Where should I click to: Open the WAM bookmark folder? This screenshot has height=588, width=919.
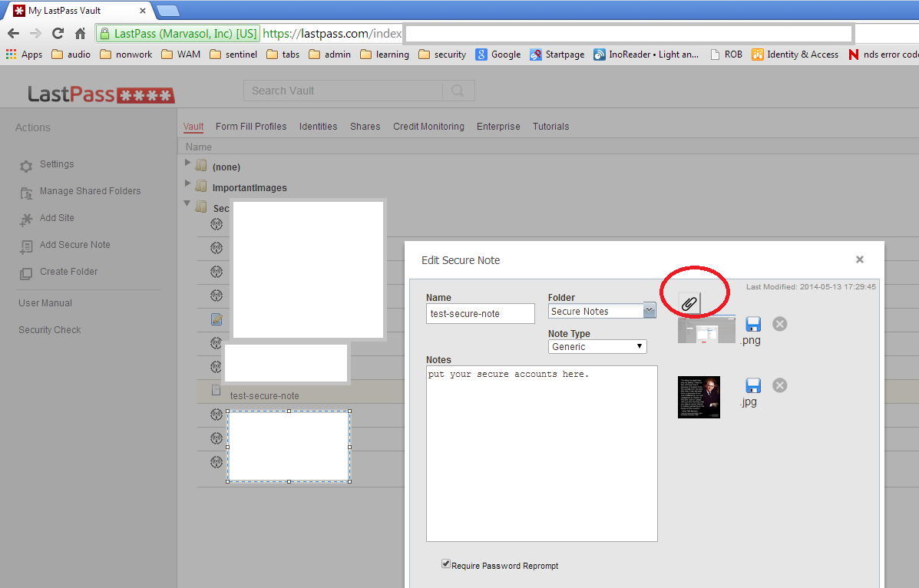tap(180, 55)
